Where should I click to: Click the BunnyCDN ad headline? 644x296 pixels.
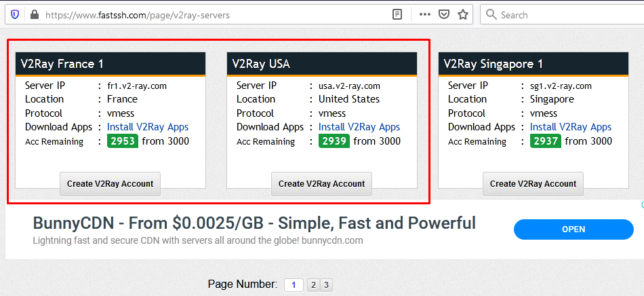(x=254, y=223)
